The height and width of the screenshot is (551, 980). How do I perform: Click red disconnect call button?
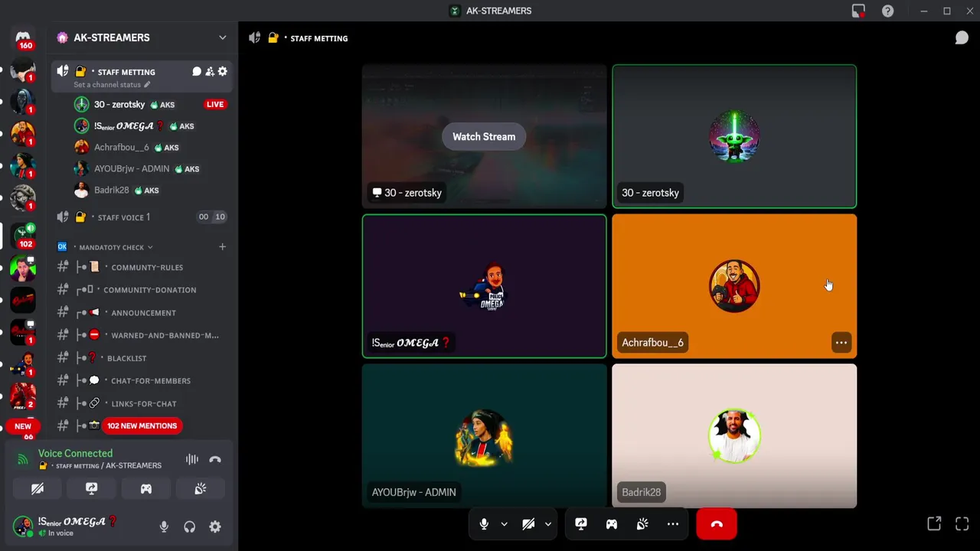click(717, 524)
